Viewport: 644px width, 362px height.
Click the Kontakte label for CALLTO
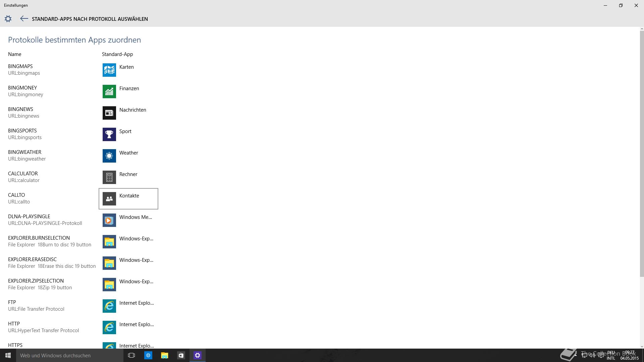(129, 196)
